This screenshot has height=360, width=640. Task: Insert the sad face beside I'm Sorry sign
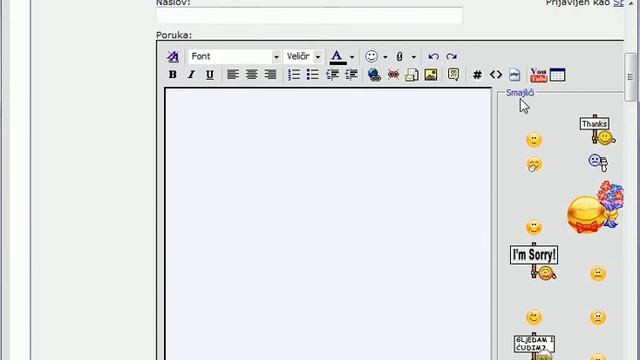pos(598,273)
